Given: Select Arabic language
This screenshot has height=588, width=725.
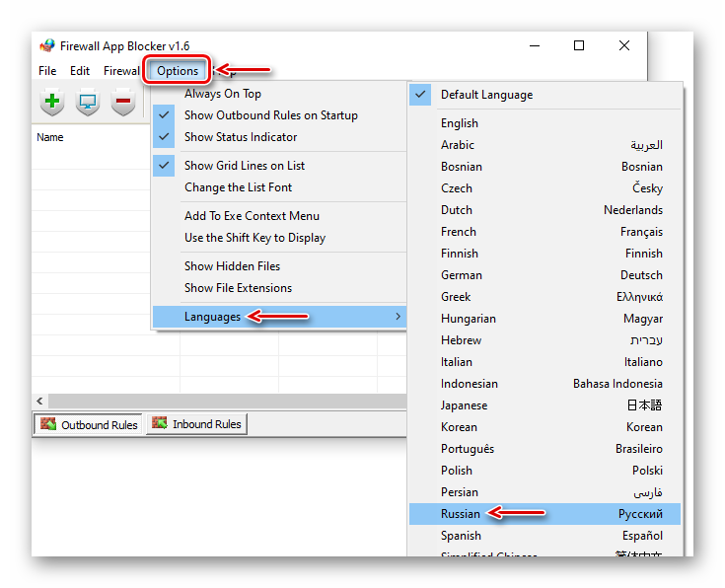Looking at the screenshot, I should pyautogui.click(x=544, y=145).
